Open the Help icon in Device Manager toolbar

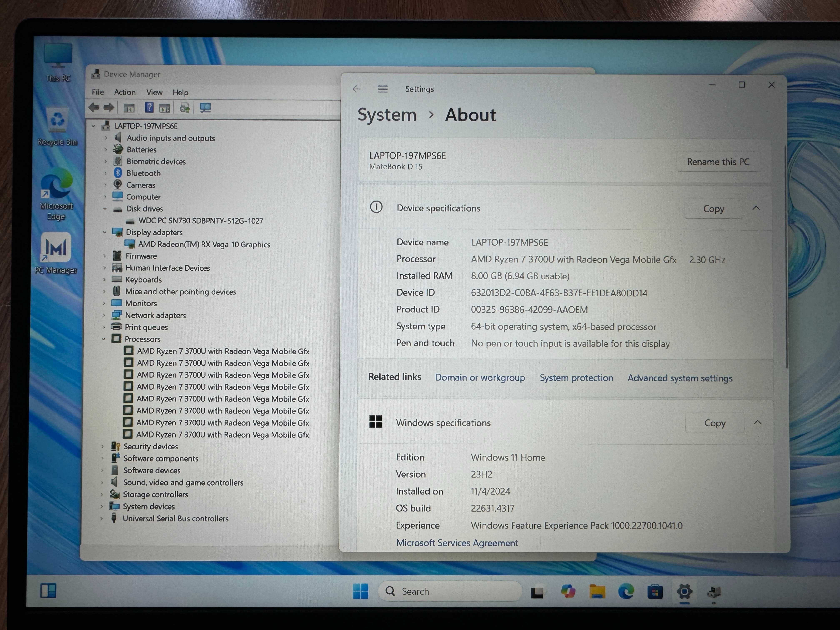(149, 108)
